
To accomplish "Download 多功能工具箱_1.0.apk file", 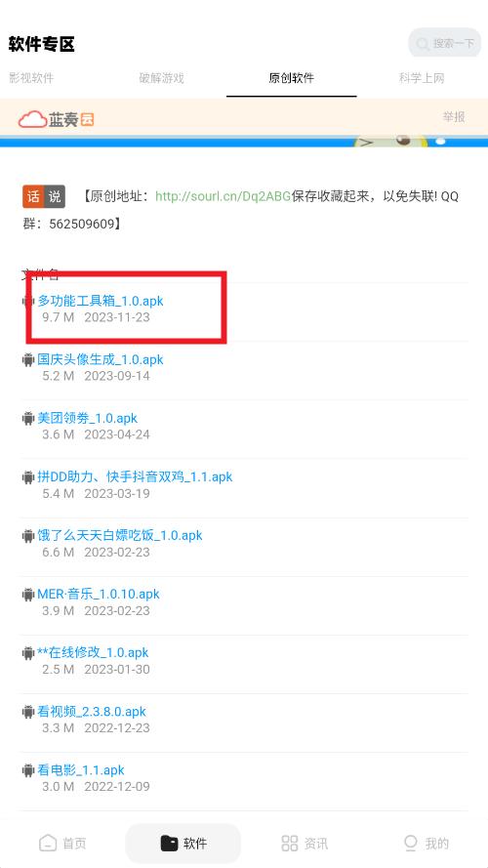I will [x=101, y=301].
